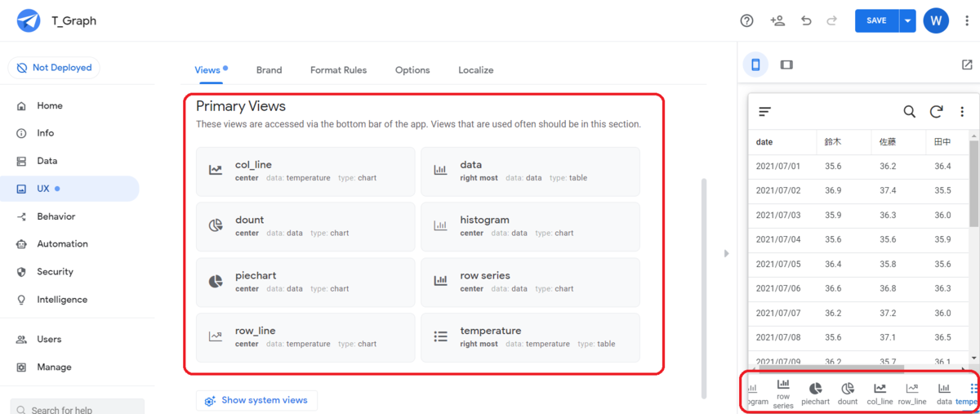The height and width of the screenshot is (414, 980).
Task: Open the Format Rules tab
Action: pos(338,70)
